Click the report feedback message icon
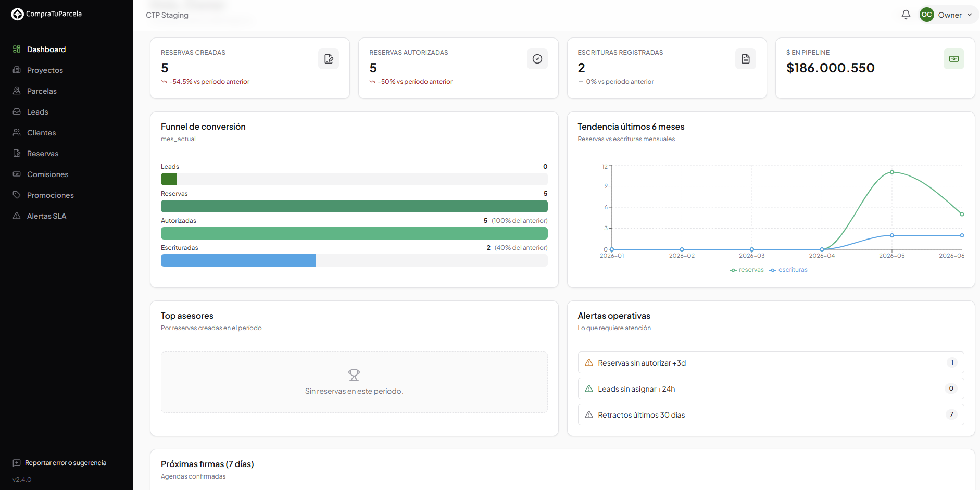The width and height of the screenshot is (980, 490). [17, 463]
